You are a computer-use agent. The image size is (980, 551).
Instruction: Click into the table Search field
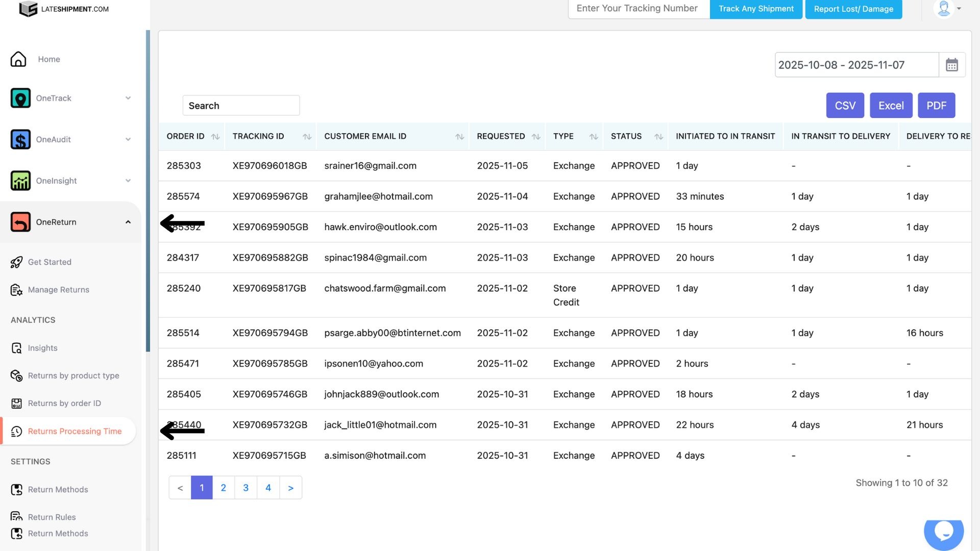241,106
